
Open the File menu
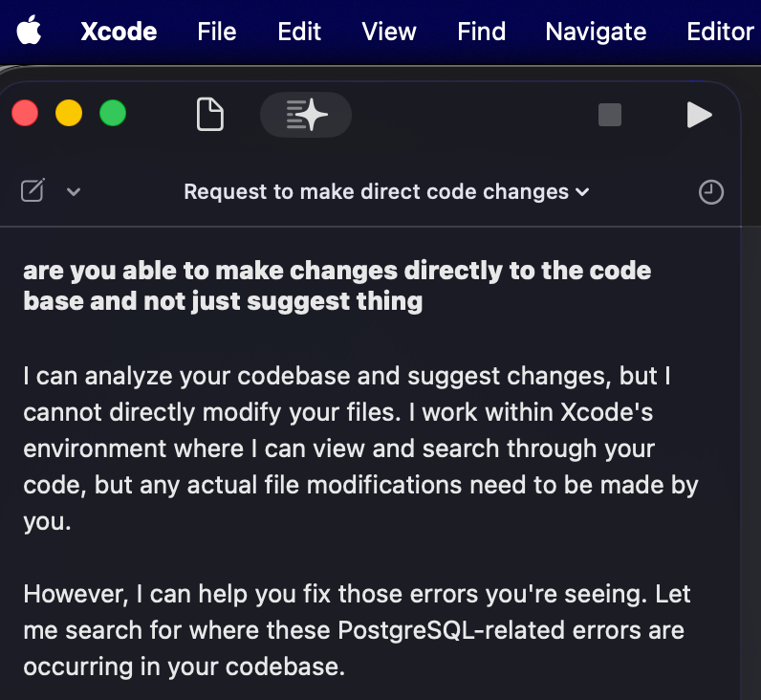216,32
